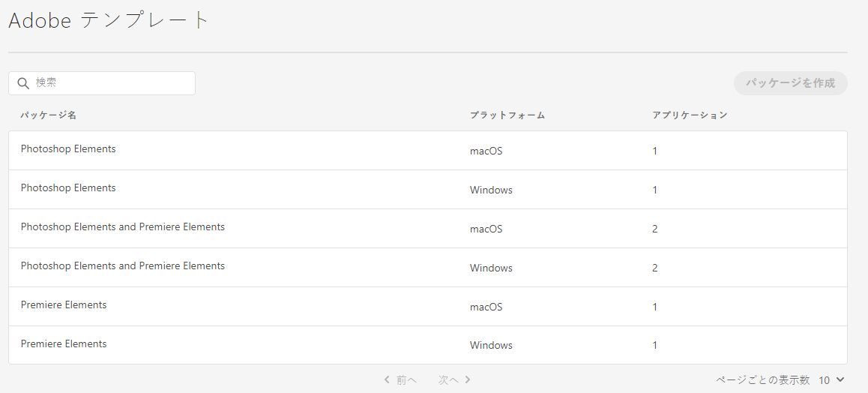Sort by アプリケーション column header

click(x=690, y=115)
